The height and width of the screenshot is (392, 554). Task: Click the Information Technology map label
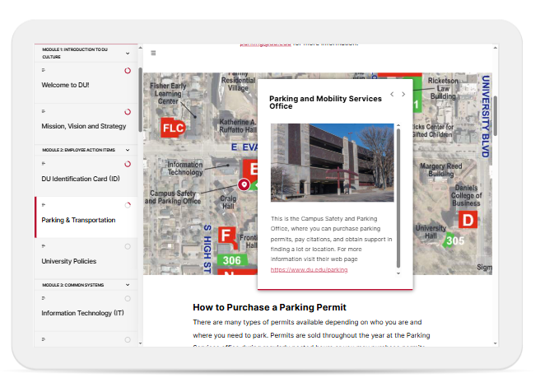click(185, 168)
